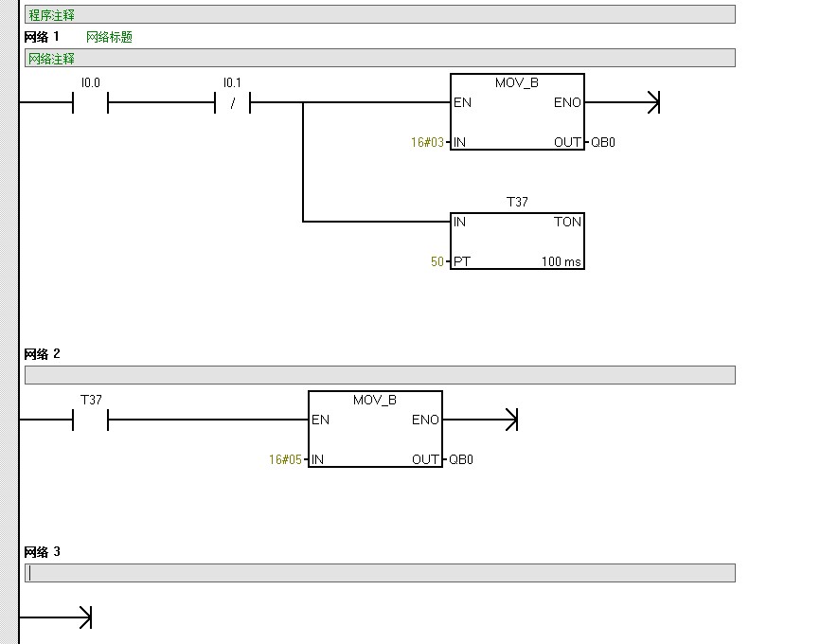
Task: Click the T37 timer address label above TON
Action: click(517, 202)
